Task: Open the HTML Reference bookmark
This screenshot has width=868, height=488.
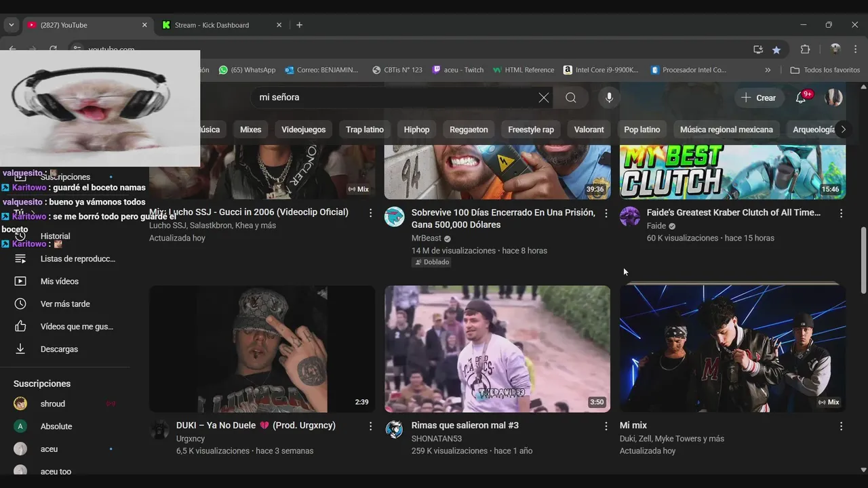Action: [x=524, y=70]
